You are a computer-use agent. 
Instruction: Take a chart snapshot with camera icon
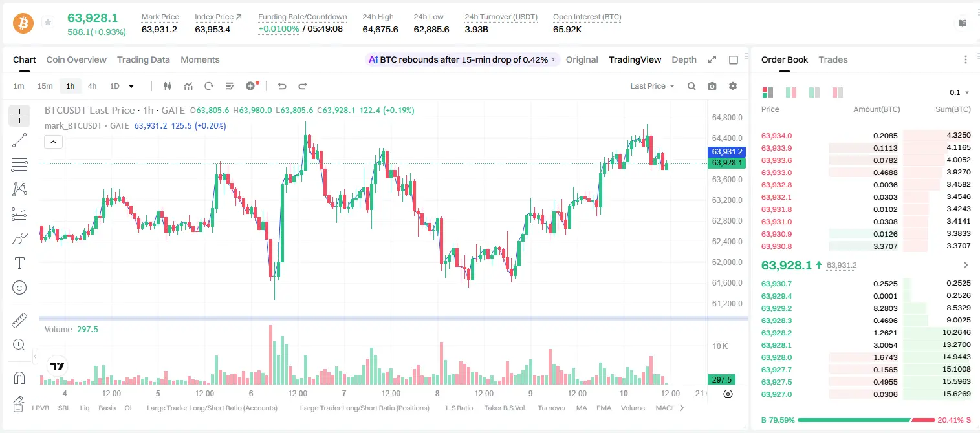click(x=712, y=86)
